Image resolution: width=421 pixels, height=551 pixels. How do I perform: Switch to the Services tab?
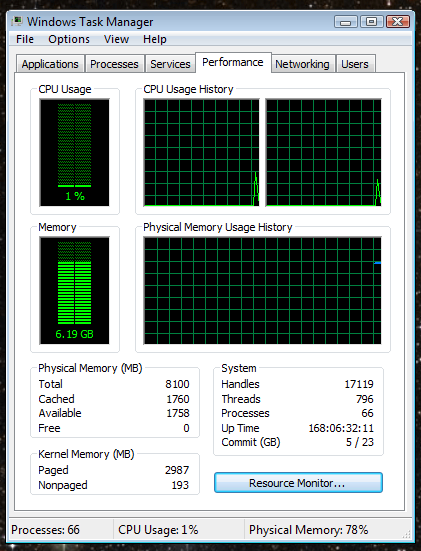170,64
